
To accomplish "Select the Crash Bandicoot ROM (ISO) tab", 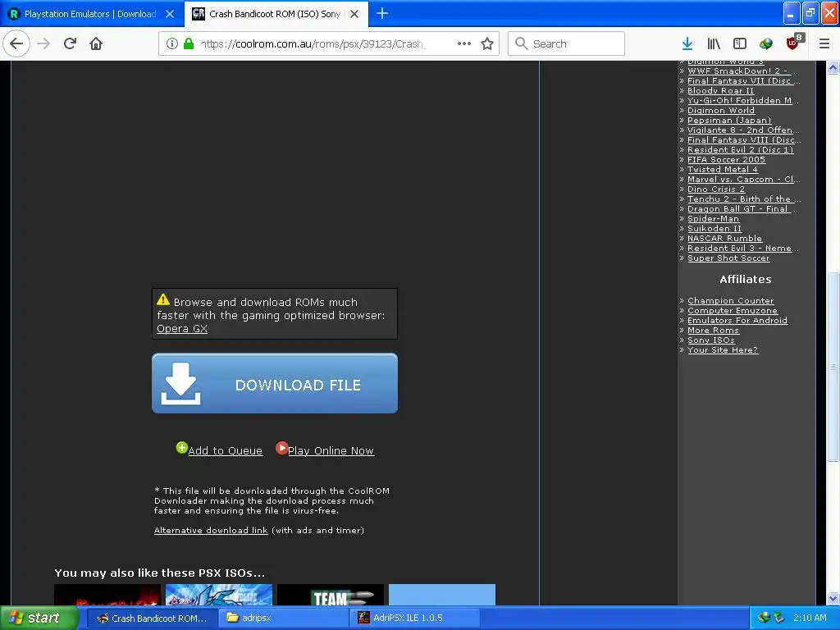I will click(276, 14).
